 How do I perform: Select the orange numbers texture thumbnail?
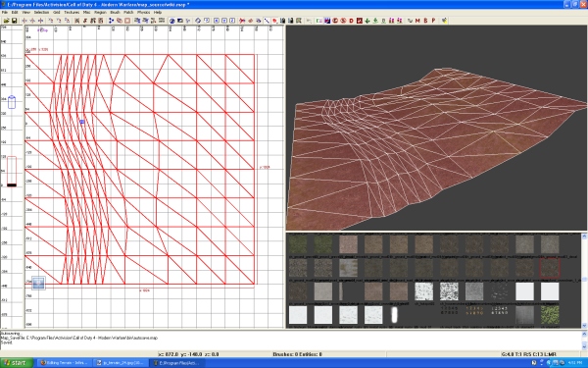click(x=474, y=310)
